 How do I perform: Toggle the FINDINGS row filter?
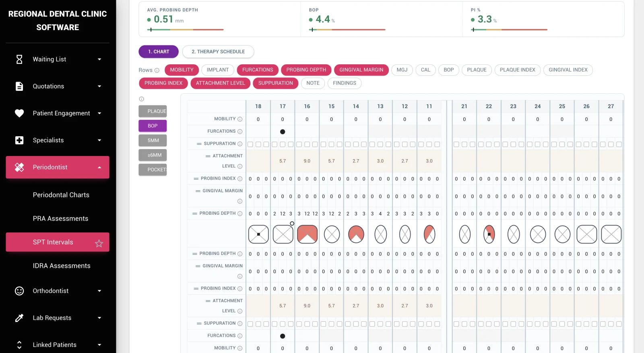[345, 83]
